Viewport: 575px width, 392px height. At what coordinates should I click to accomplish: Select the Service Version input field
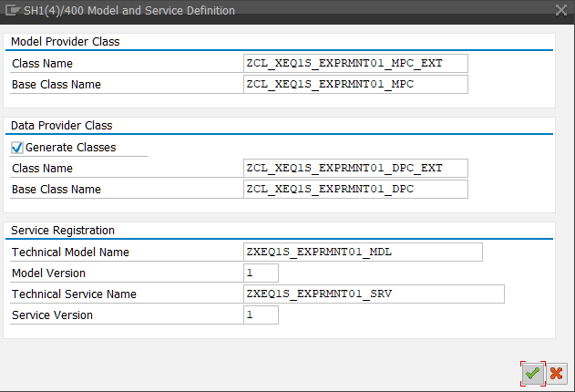261,315
